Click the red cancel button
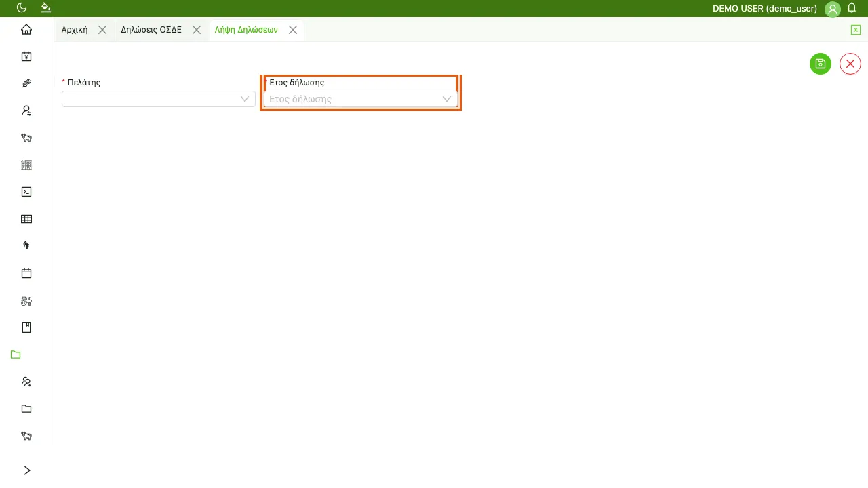868x488 pixels. click(x=850, y=64)
